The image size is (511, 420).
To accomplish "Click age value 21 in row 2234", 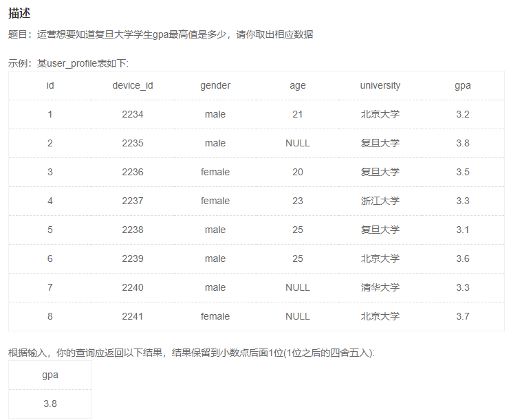I will 298,114.
